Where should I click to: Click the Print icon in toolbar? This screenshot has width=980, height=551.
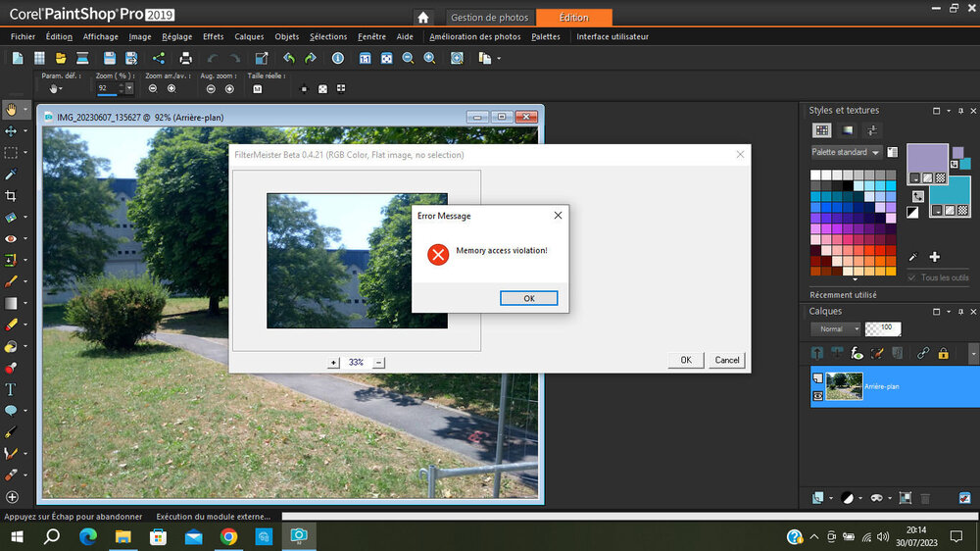[x=185, y=59]
